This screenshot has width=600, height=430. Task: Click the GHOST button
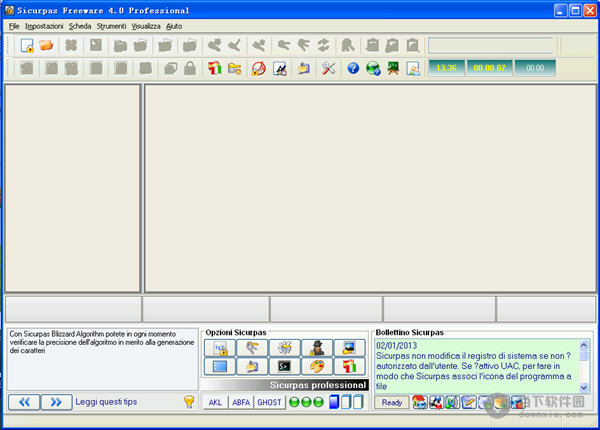click(269, 402)
